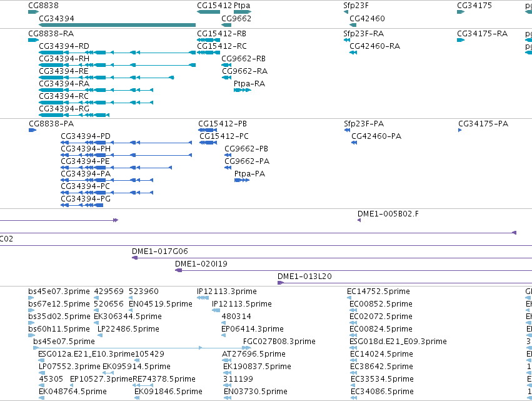The width and height of the screenshot is (532, 401).
Task: Click the CG15412-RB transcript label
Action: coord(221,34)
